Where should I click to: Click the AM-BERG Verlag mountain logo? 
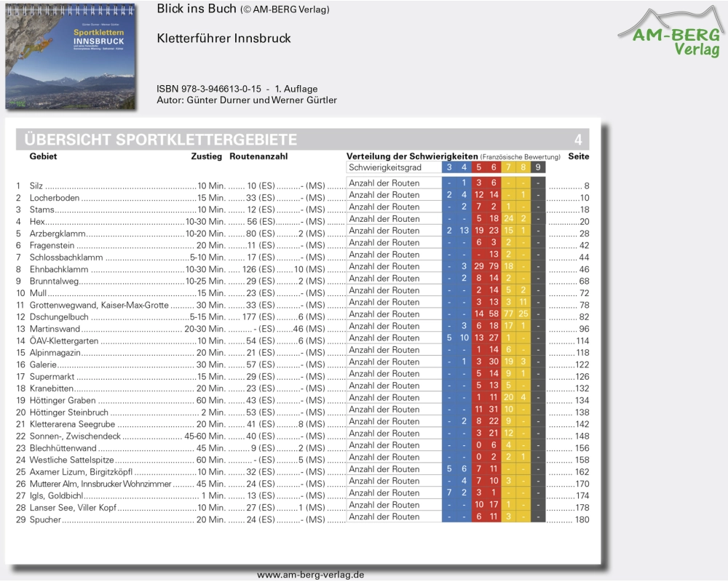(x=669, y=32)
